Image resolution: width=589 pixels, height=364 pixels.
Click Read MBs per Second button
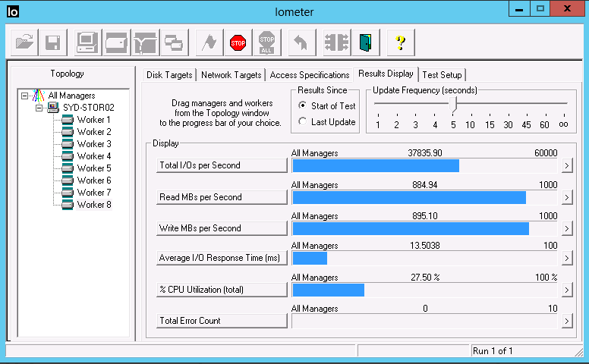[x=222, y=197]
